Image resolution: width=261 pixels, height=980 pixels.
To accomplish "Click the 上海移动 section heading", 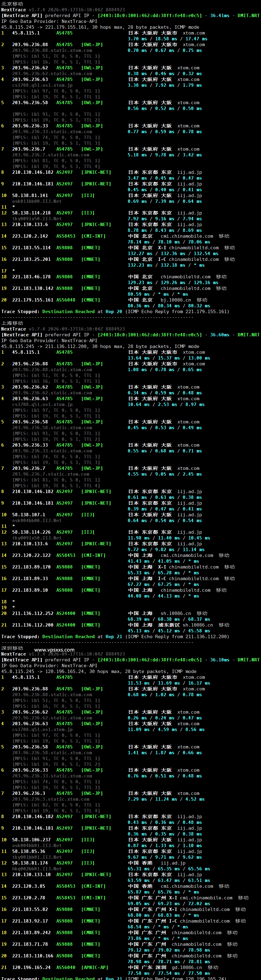I will coord(12,323).
